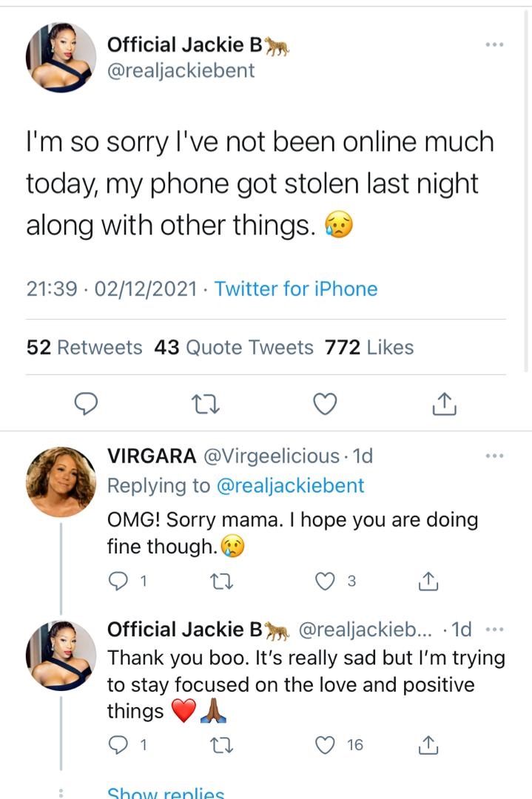Share the main tweet
532x799 pixels.
click(x=442, y=403)
